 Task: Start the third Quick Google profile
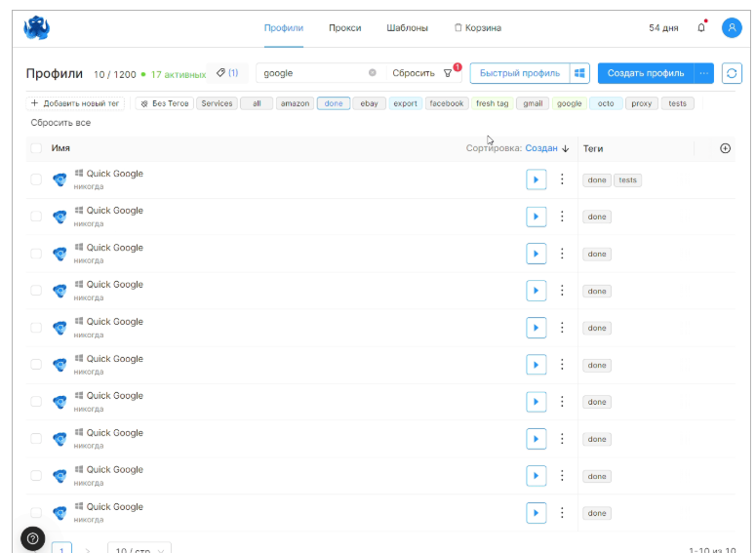537,255
